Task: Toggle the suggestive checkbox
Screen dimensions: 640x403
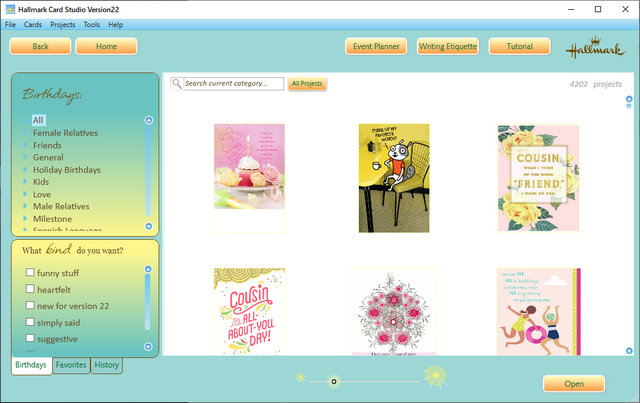Action: pos(30,338)
